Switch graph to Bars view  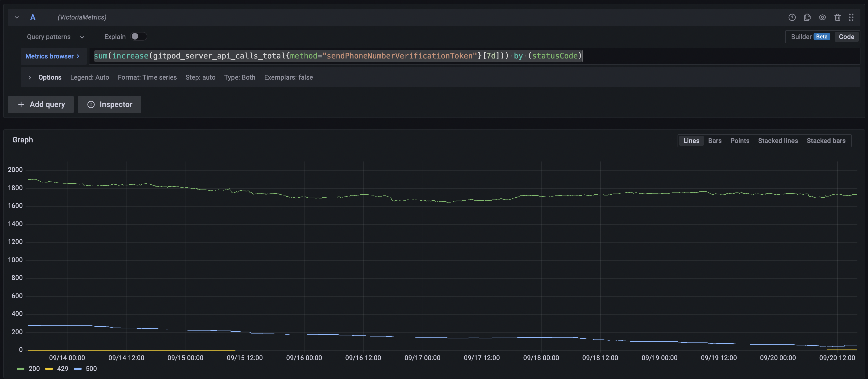pos(715,141)
